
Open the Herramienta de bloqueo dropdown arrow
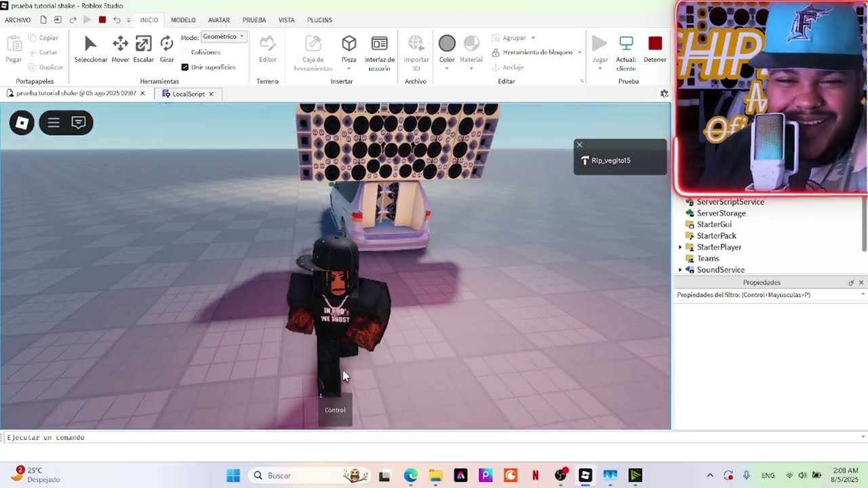[x=579, y=52]
